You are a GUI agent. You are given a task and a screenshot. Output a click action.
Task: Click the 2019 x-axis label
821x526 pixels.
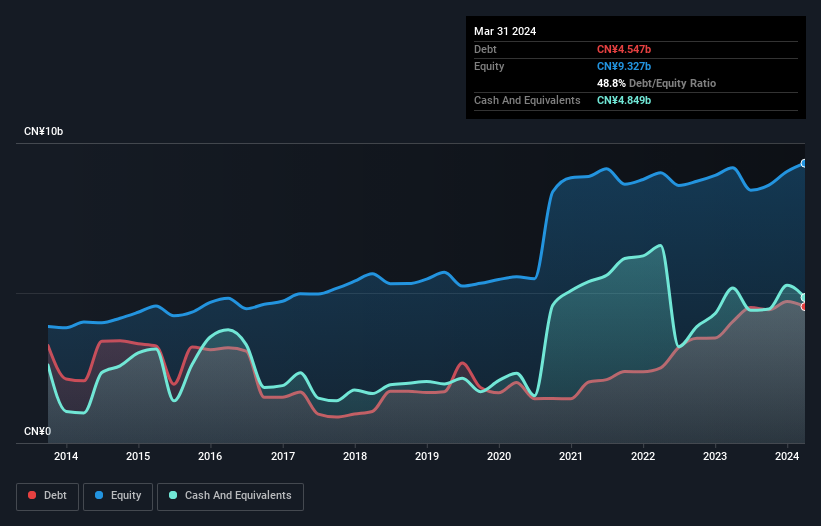click(x=427, y=456)
